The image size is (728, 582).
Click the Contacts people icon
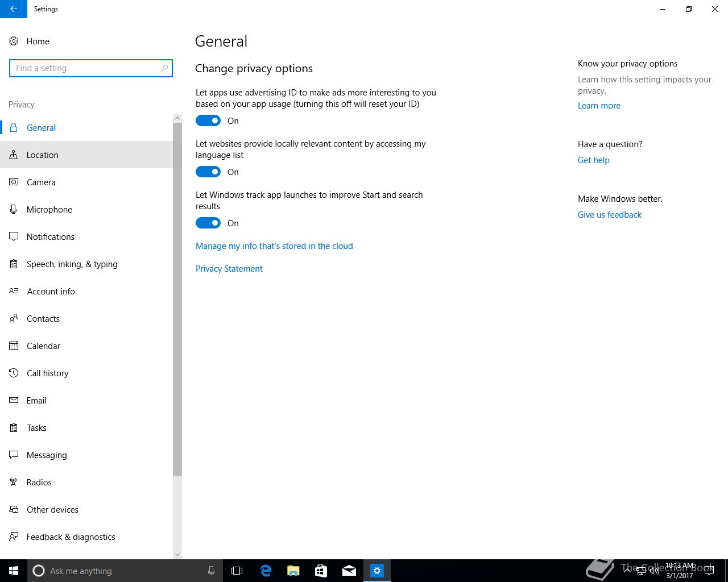tap(14, 318)
